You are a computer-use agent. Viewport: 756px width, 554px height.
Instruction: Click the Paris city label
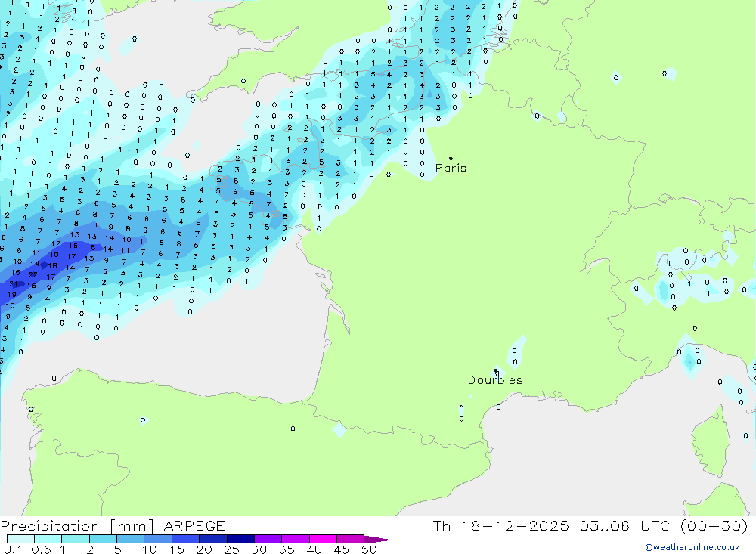point(451,168)
